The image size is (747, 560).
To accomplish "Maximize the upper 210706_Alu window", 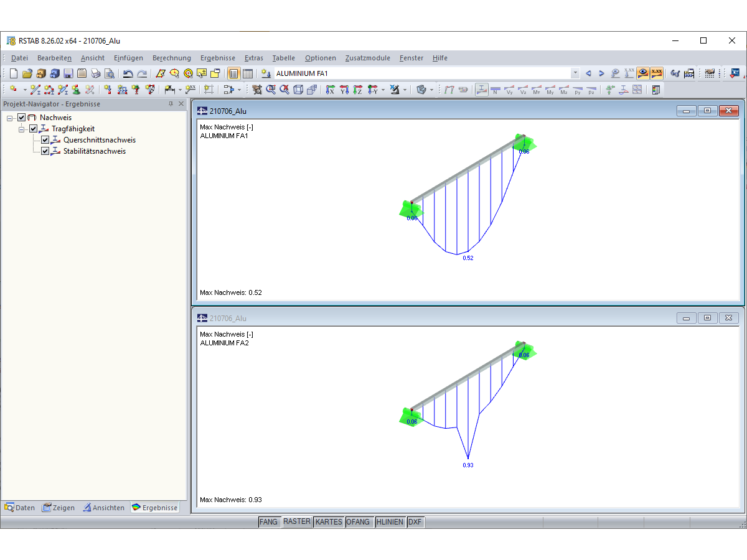I will tap(707, 111).
